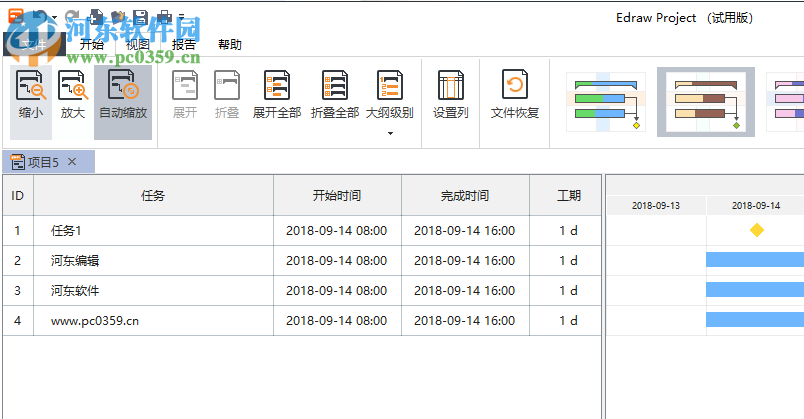804x419 pixels.
Task: Click the 开始时间 column header
Action: pos(337,195)
